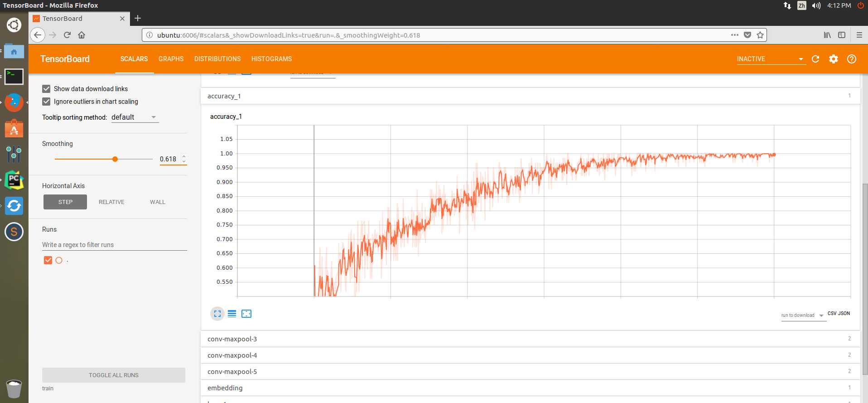Screen dimensions: 868x403
Task: Open page actions ellipsis menu
Action: click(x=735, y=35)
